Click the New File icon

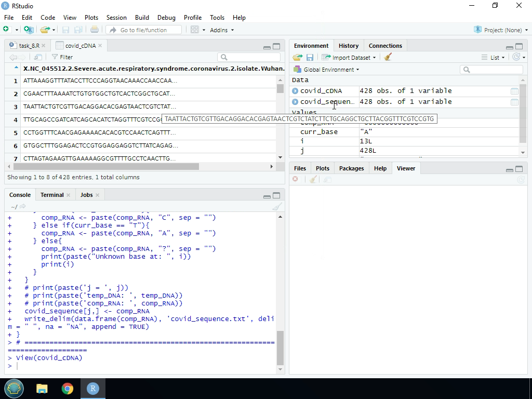(7, 30)
